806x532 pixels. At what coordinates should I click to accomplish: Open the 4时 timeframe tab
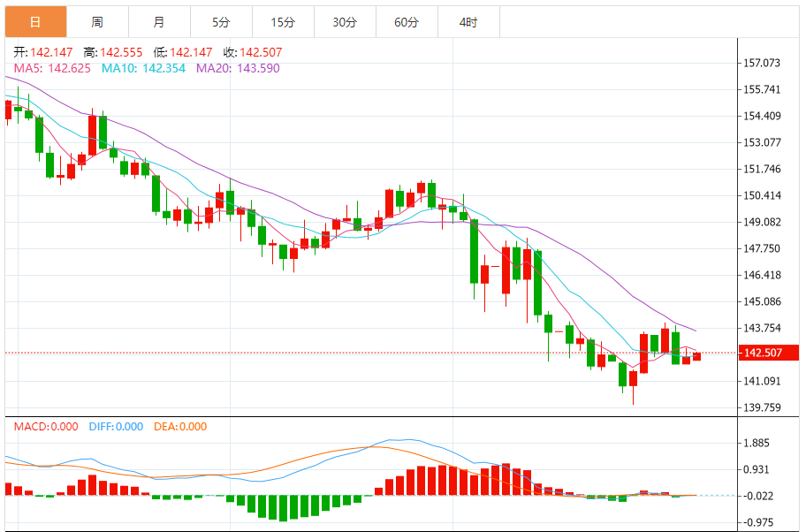coord(468,21)
